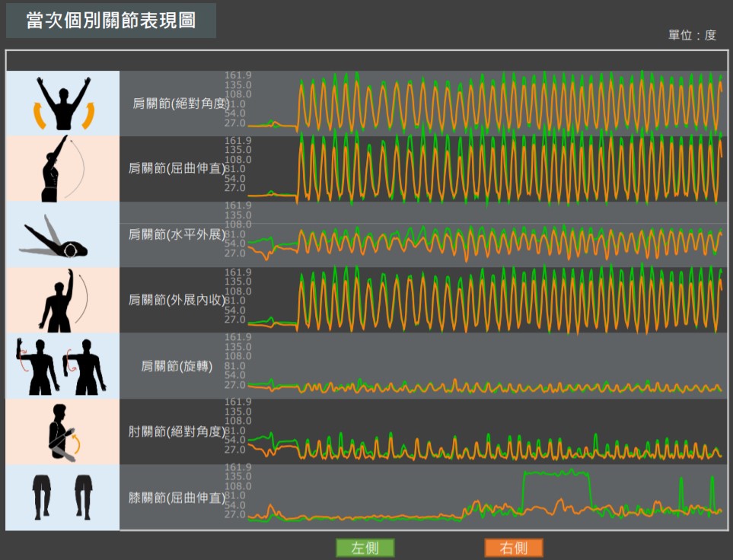Click the green plateau in knee chart
733x560 pixels.
pos(556,473)
